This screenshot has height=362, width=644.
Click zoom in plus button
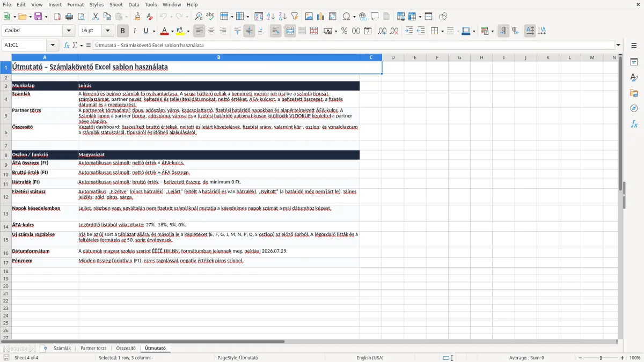[623, 358]
